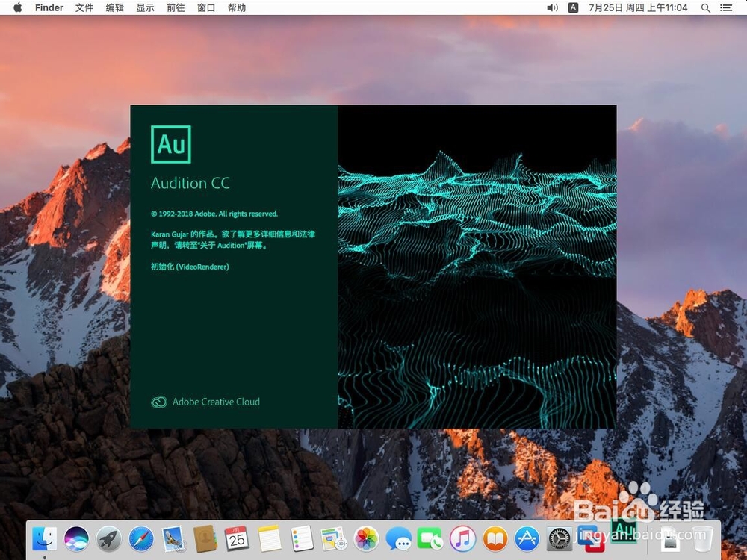Viewport: 747px width, 560px height.
Task: Click the Adobe Creative Cloud logo text
Action: pyautogui.click(x=205, y=402)
